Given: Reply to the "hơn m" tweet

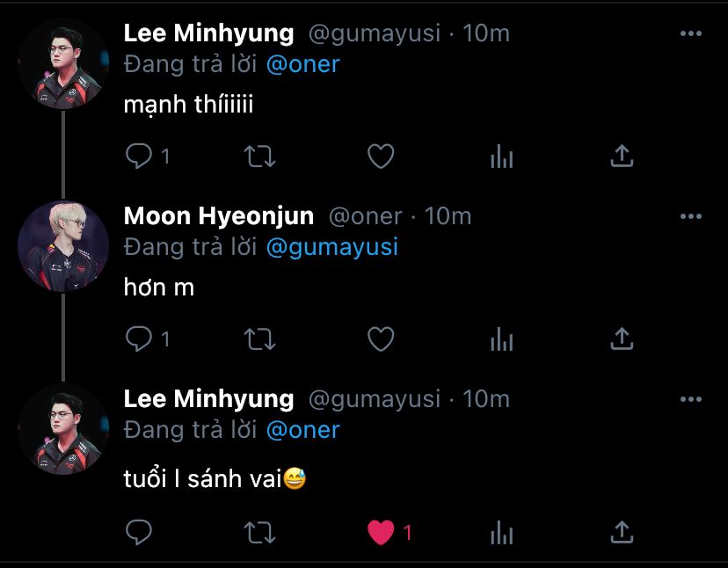Looking at the screenshot, I should 139,339.
